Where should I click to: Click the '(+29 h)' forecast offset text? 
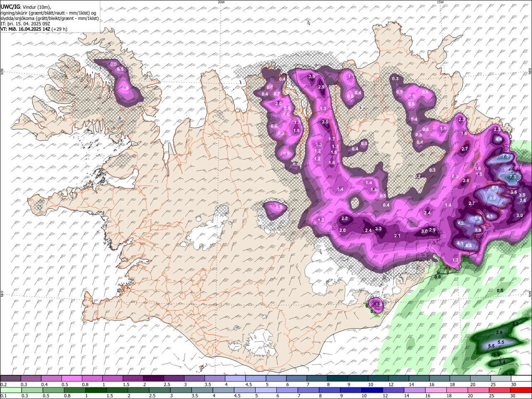(59, 29)
